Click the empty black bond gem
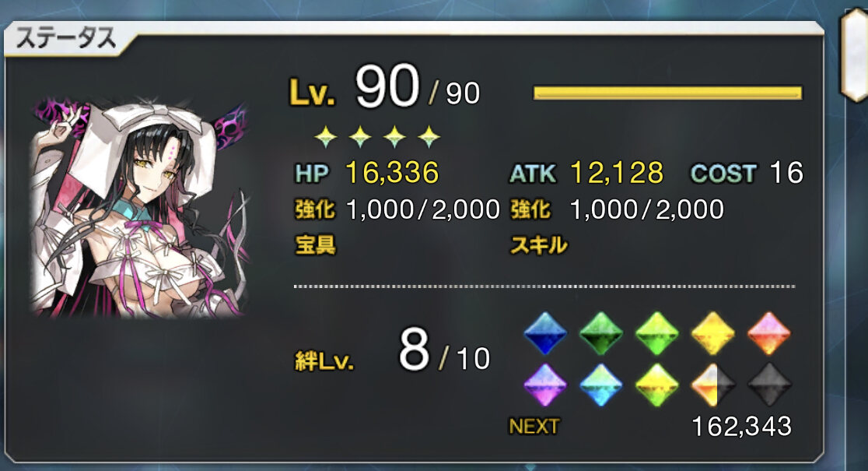This screenshot has height=471, width=868. (769, 385)
